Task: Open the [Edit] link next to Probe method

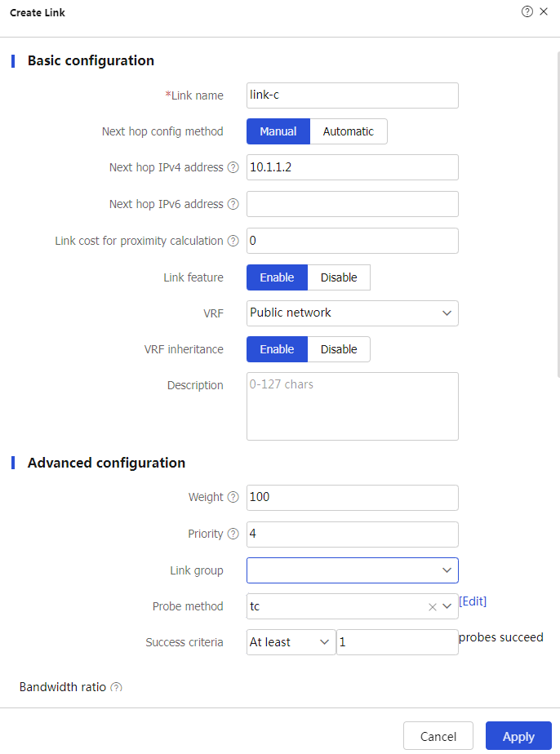Action: point(473,601)
